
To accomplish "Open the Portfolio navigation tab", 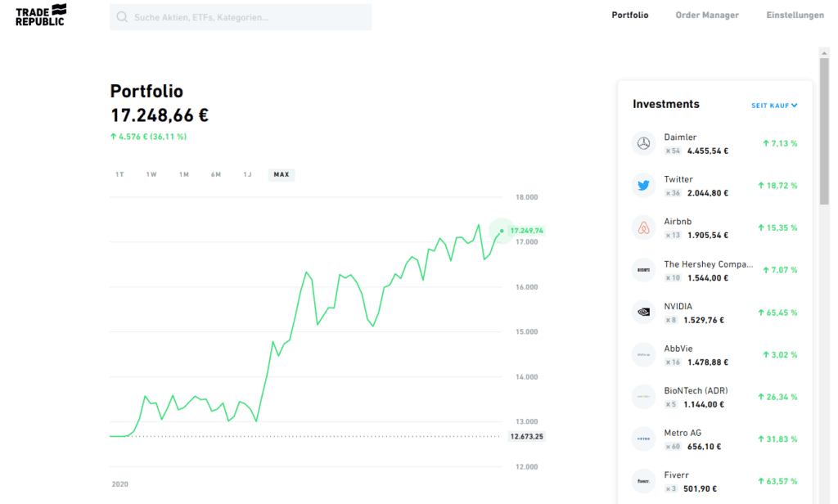I will tap(629, 15).
